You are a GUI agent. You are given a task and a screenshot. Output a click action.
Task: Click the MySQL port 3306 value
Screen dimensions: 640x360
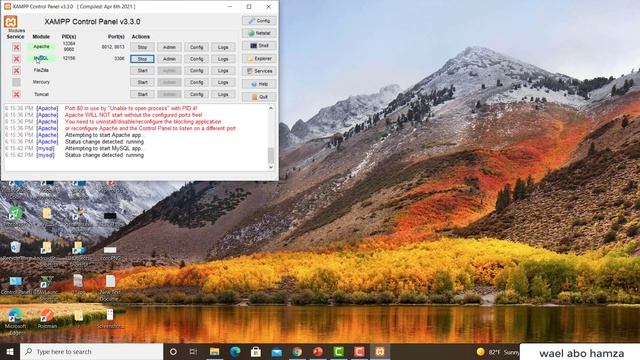click(x=119, y=59)
